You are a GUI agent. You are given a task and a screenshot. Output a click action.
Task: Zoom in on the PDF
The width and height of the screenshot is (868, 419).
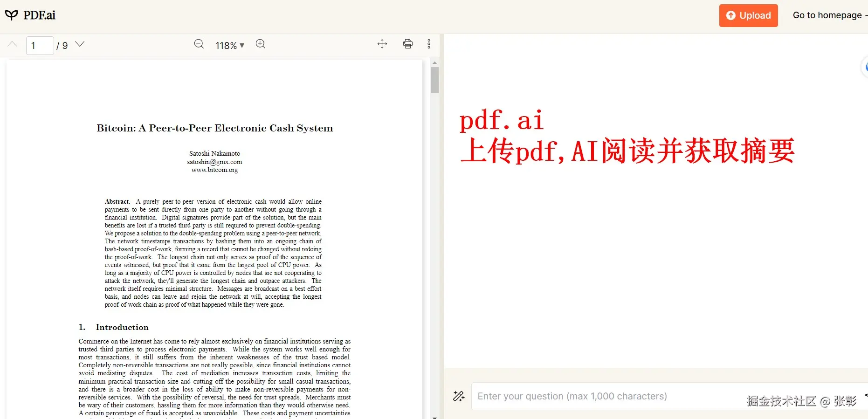coord(261,44)
